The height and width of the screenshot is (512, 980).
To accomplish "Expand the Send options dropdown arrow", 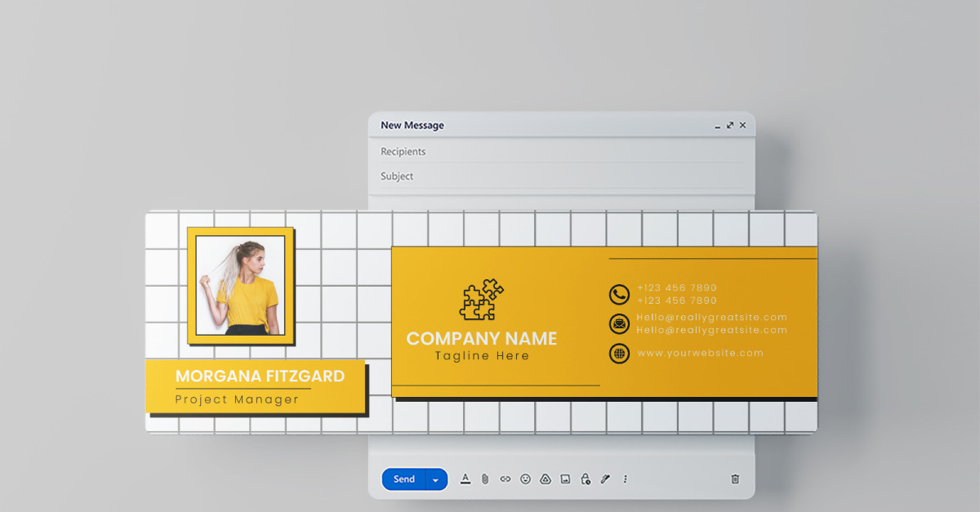I will pos(435,479).
